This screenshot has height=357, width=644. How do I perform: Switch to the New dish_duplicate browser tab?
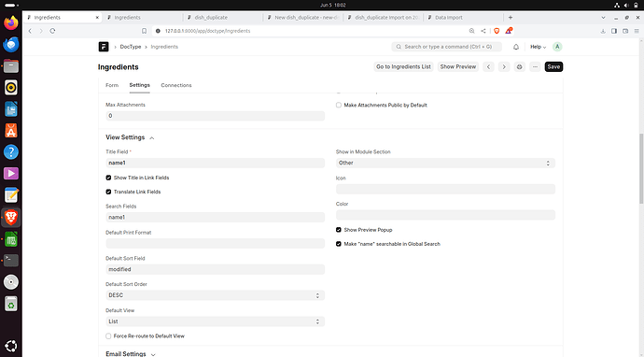[x=303, y=18]
